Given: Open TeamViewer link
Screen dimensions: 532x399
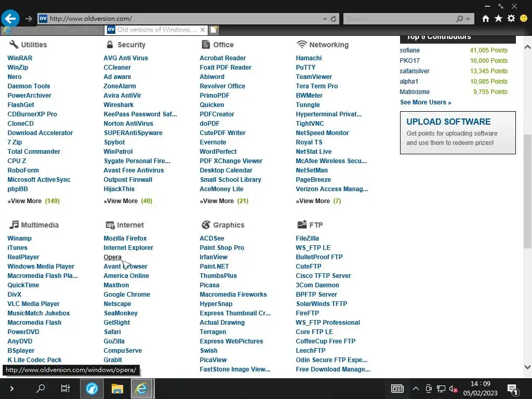Looking at the screenshot, I should click(x=314, y=77).
